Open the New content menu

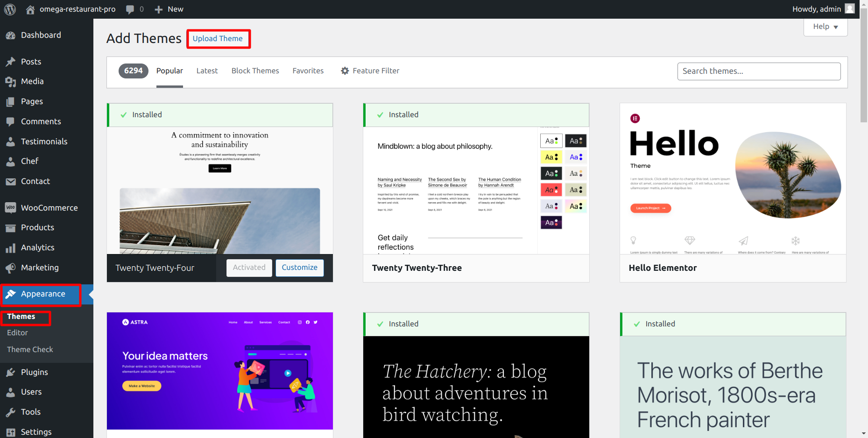pyautogui.click(x=169, y=9)
